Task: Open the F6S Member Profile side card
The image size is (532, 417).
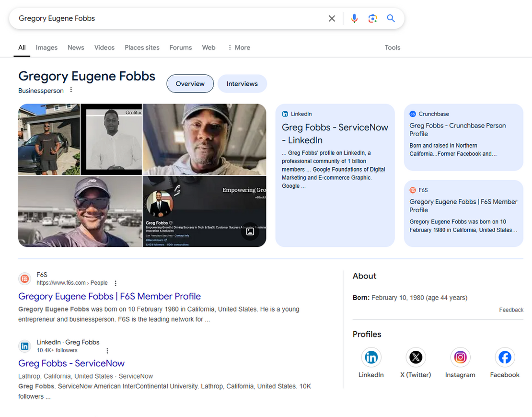Action: 463,213
